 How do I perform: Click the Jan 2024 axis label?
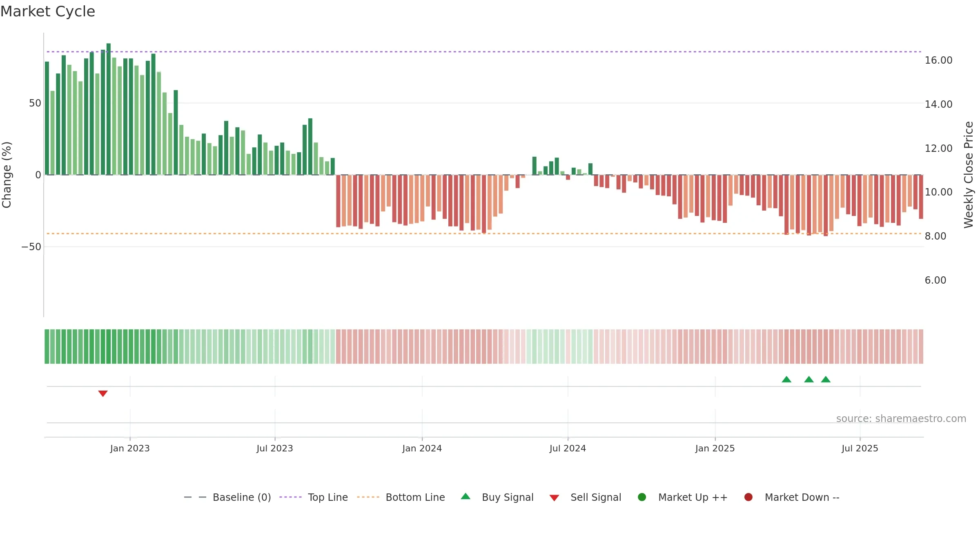422,448
